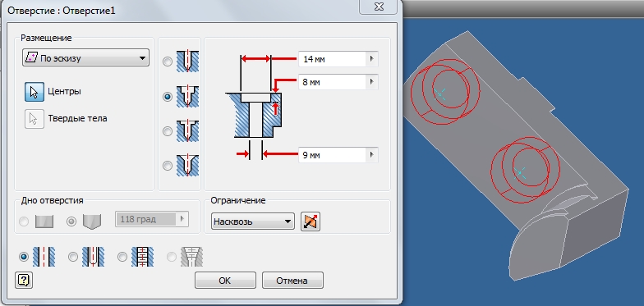Open the Насквозь termination dropdown
Screen dimensions: 644x306
(x=253, y=222)
